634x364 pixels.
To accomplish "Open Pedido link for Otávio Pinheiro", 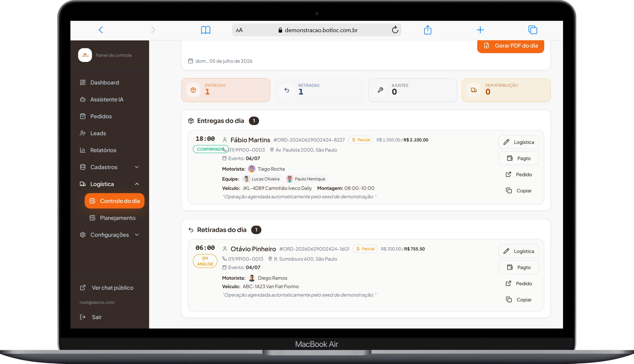I will (519, 284).
